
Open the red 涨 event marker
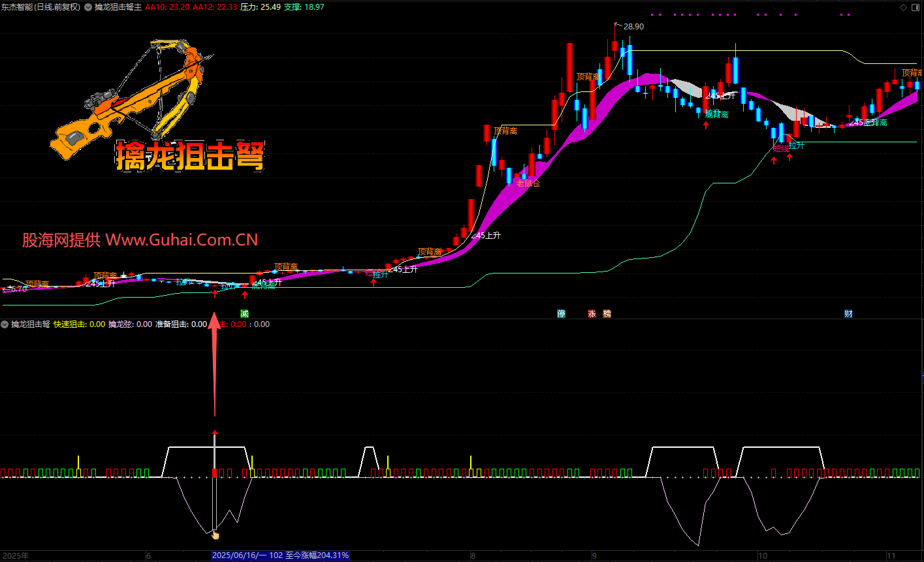click(x=592, y=313)
